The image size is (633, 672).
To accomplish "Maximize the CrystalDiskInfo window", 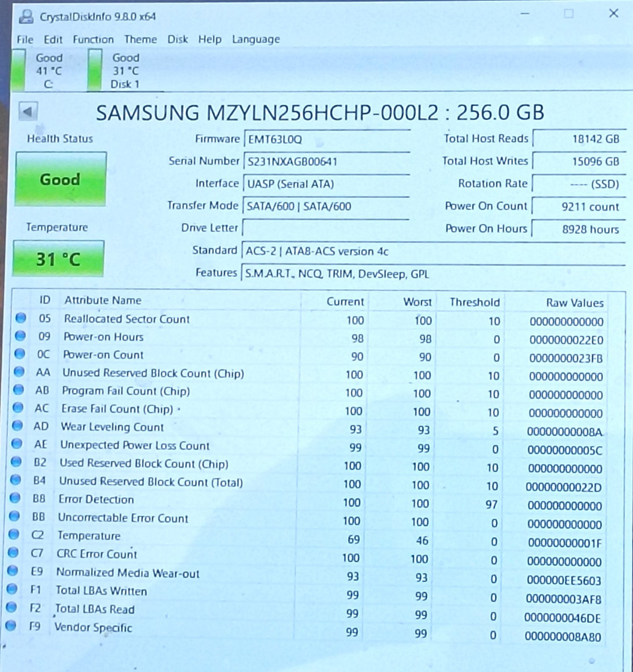I will point(569,14).
